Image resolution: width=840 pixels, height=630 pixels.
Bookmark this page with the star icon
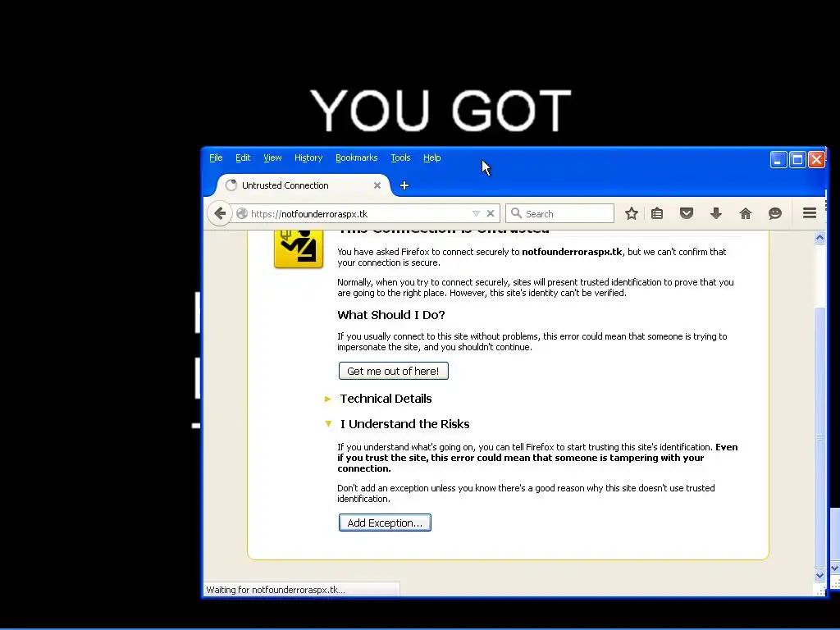pyautogui.click(x=632, y=214)
